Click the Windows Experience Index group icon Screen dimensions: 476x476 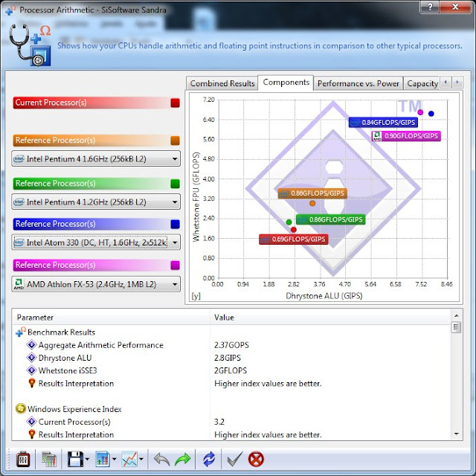pyautogui.click(x=20, y=408)
